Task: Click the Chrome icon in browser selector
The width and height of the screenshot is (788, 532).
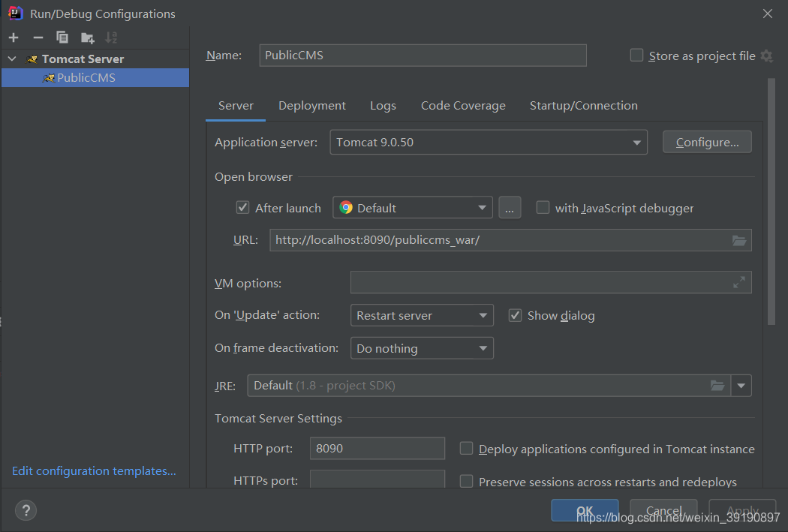Action: tap(346, 208)
